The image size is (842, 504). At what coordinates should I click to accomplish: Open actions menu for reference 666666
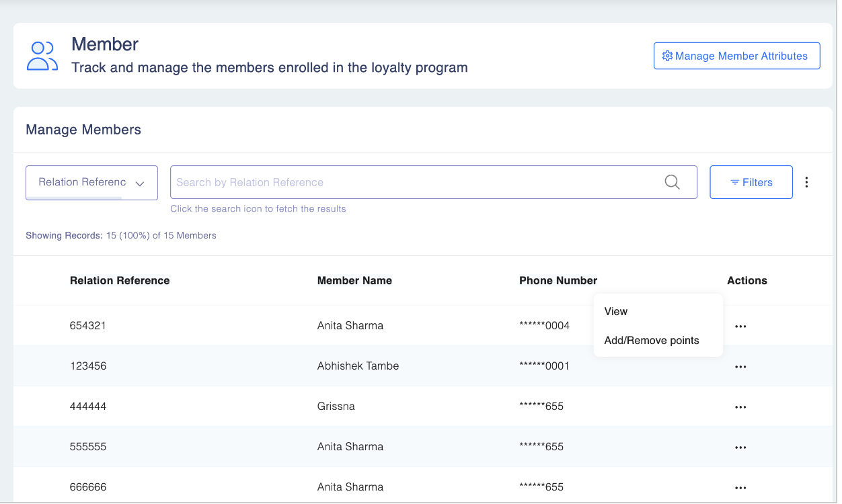[740, 488]
